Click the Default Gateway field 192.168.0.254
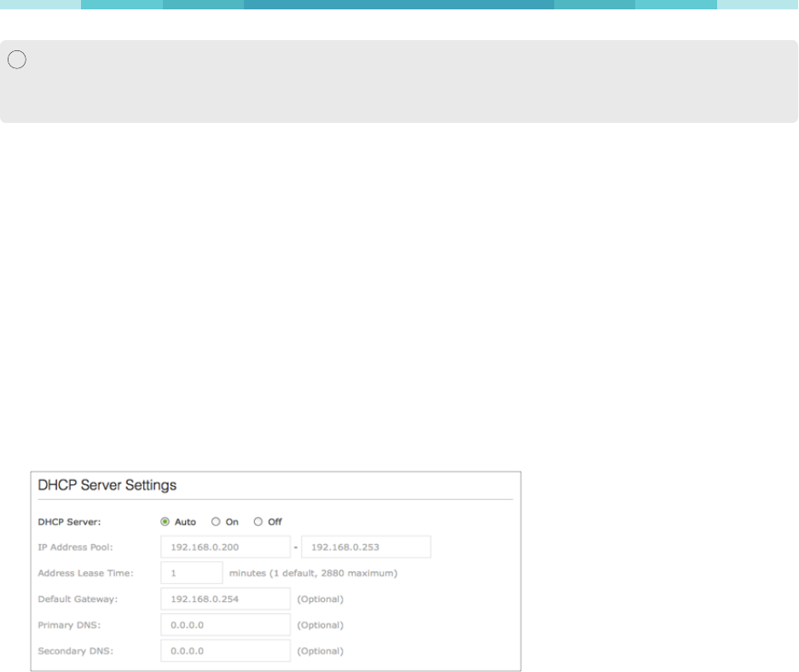The width and height of the screenshot is (799, 672). pos(225,600)
